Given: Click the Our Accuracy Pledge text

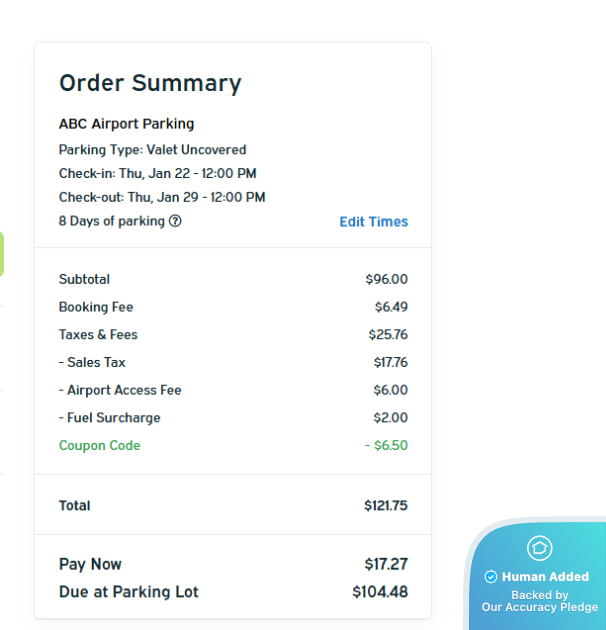Looking at the screenshot, I should click(x=540, y=607).
